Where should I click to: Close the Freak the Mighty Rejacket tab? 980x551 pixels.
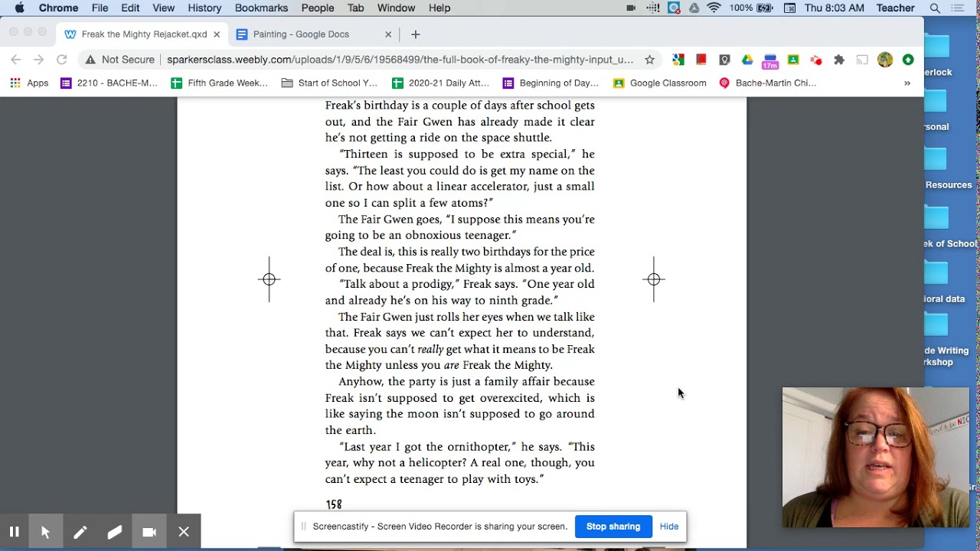[x=217, y=34]
